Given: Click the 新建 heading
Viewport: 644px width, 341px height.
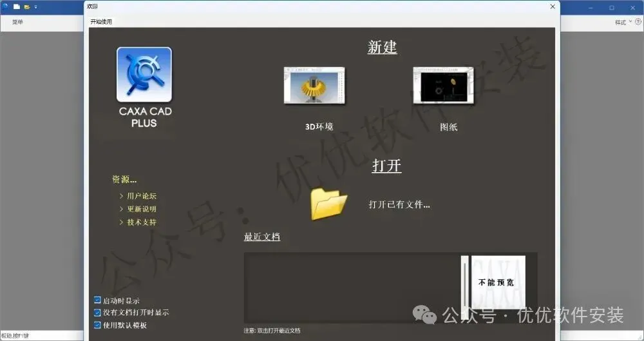Looking at the screenshot, I should tap(382, 47).
